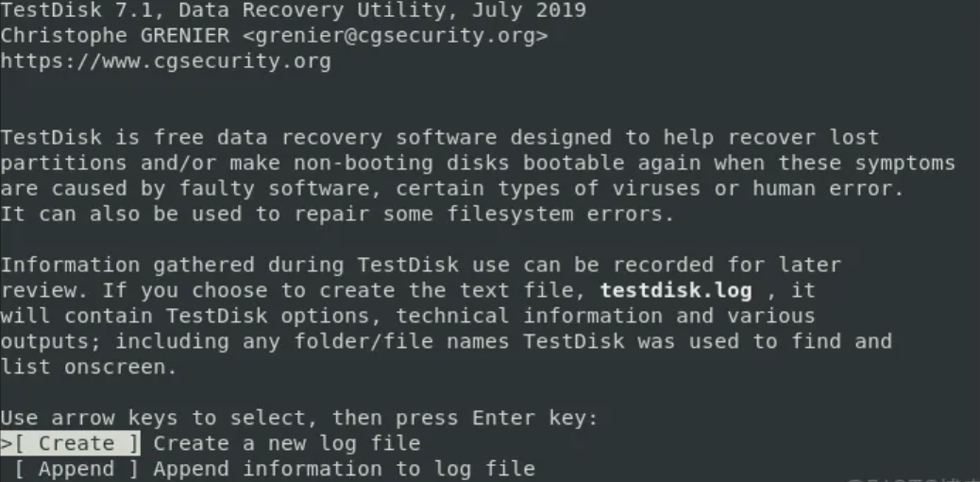Image resolution: width=980 pixels, height=482 pixels.
Task: Click the 'will contain TestDisk options' line
Action: [x=407, y=316]
